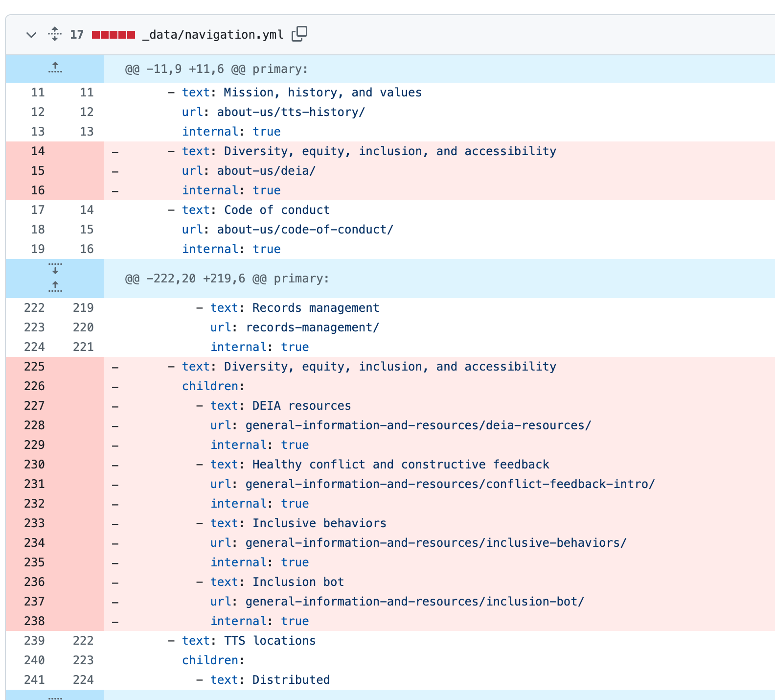Expand down arrow between the two hunks
This screenshot has width=775, height=700.
point(55,269)
